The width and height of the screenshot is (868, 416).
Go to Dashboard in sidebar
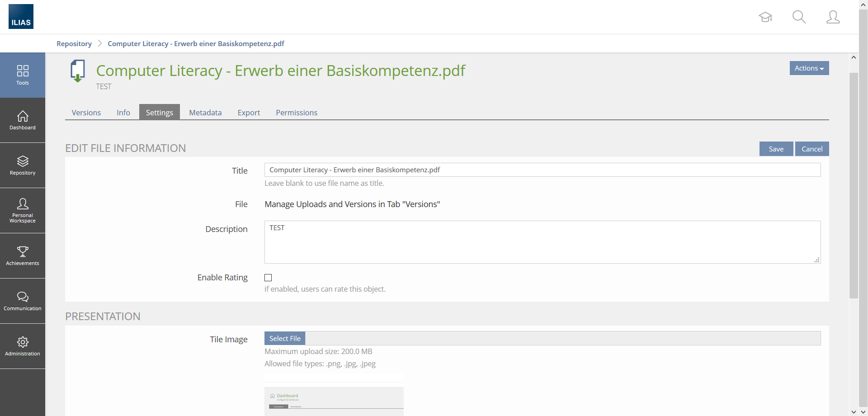tap(23, 120)
